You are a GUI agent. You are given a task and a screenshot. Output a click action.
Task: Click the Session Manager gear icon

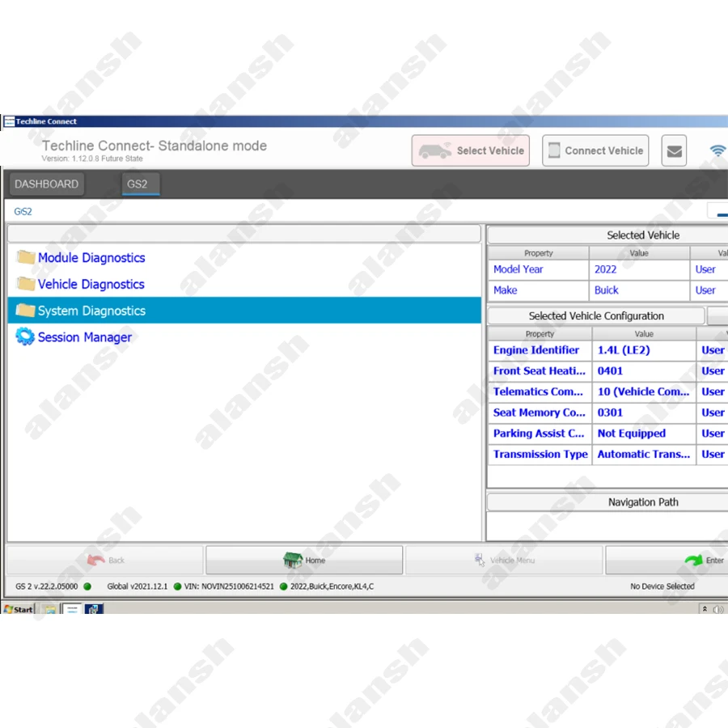[25, 337]
